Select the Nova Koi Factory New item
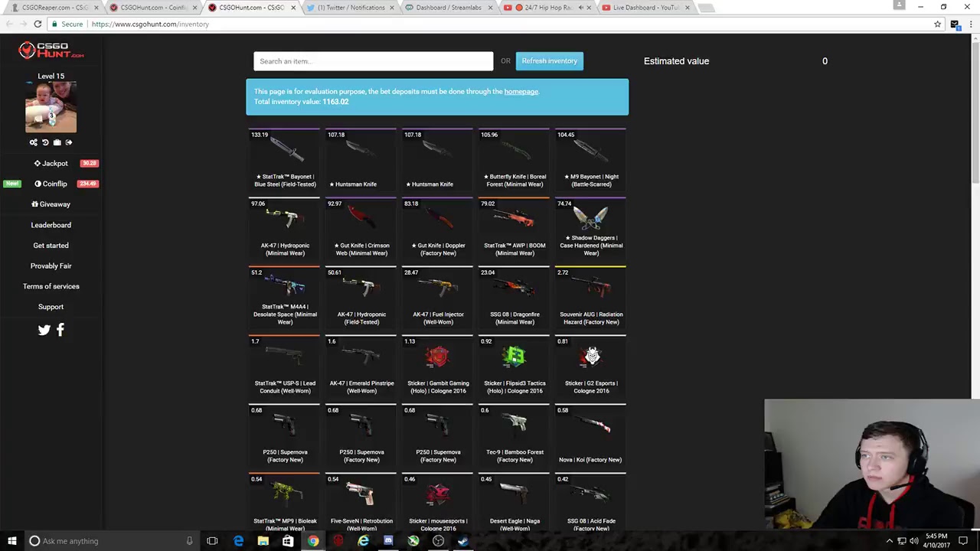Image resolution: width=980 pixels, height=551 pixels. (590, 435)
